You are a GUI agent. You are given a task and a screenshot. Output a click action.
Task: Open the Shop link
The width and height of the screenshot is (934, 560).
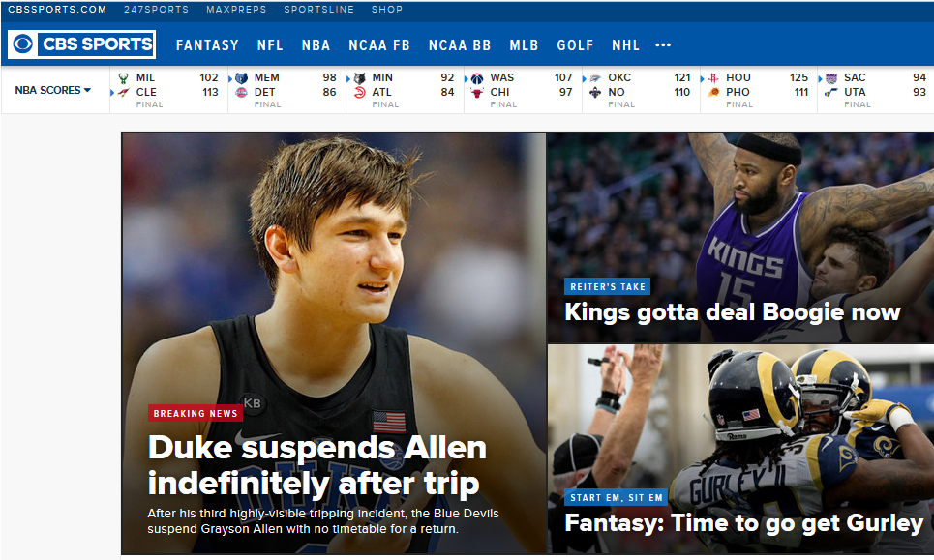(386, 10)
